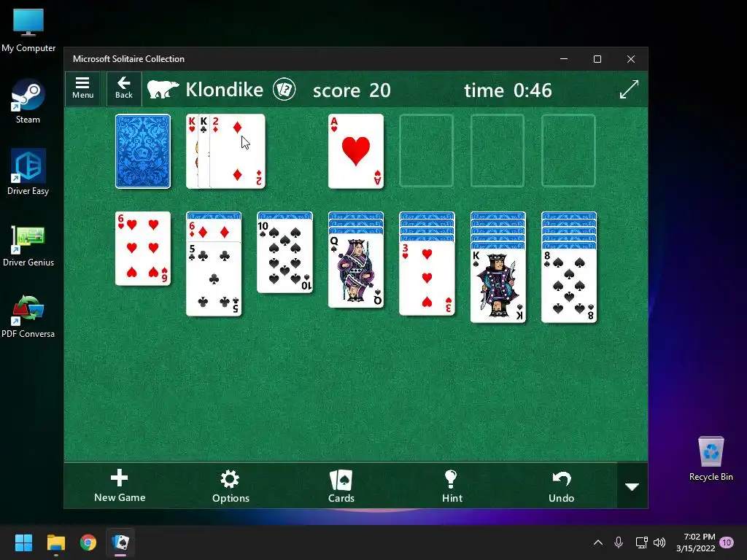Screen dimensions: 747x560
Task: Open the volume speaker tray icon
Action: point(659,542)
